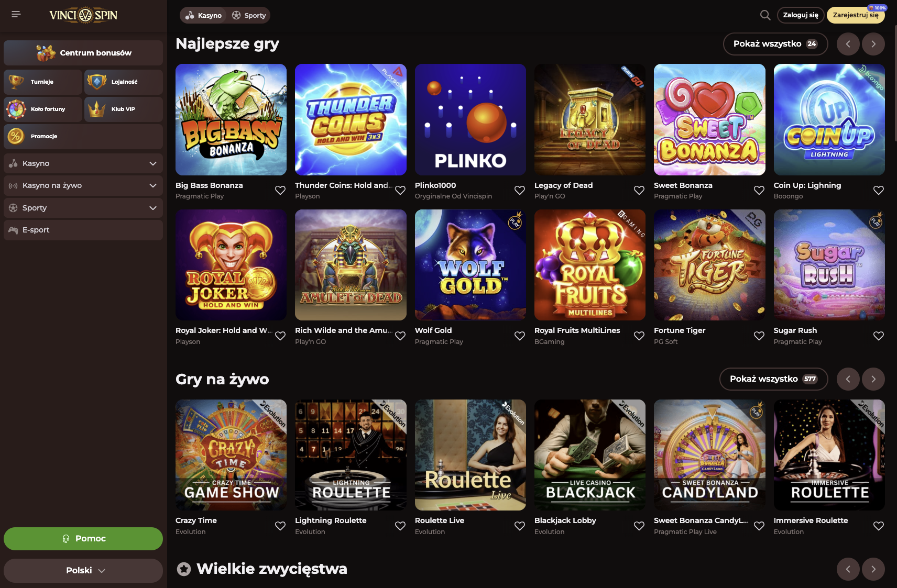The image size is (897, 588).
Task: Click the search magnifier icon
Action: click(x=765, y=15)
